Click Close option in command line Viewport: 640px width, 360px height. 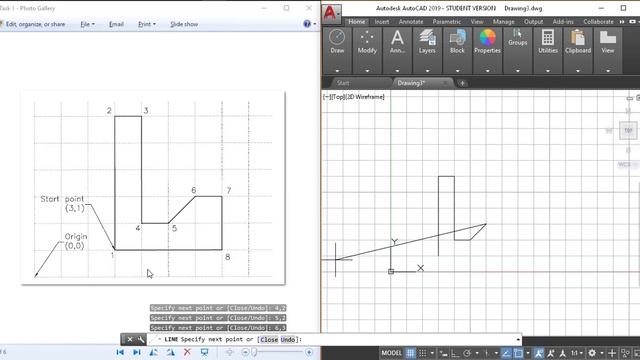tap(269, 339)
